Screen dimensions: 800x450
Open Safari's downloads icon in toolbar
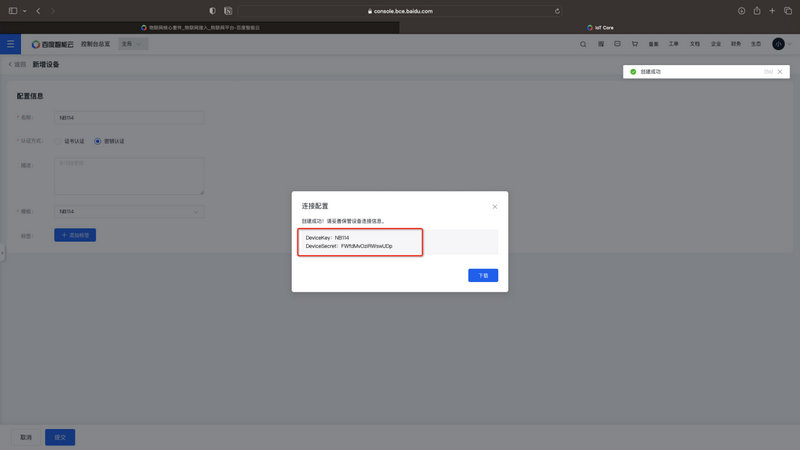pyautogui.click(x=741, y=10)
